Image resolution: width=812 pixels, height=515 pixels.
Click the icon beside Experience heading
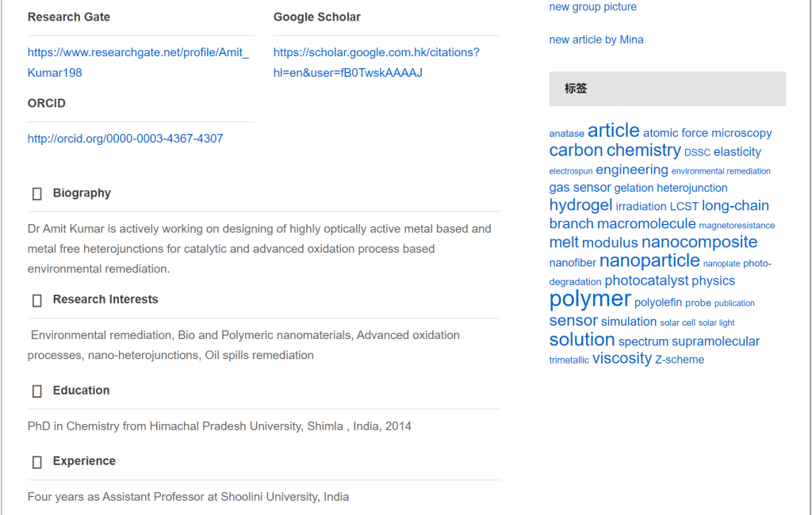[36, 462]
